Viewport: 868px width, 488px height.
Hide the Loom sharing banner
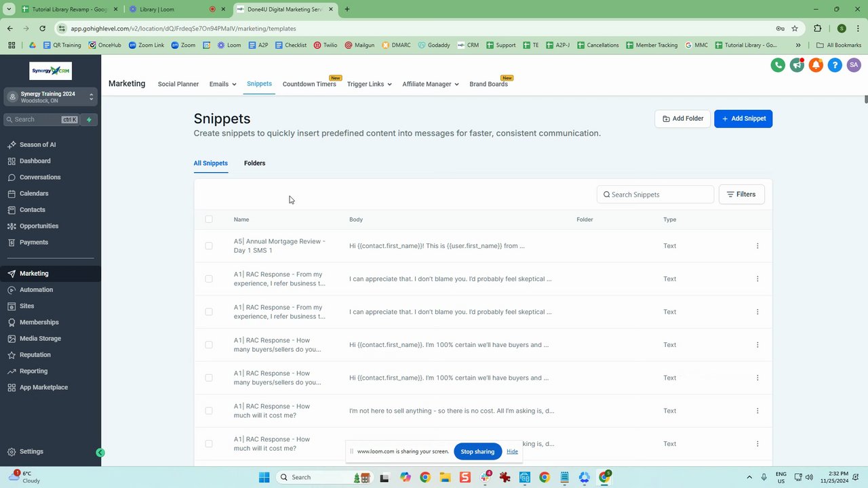click(512, 451)
